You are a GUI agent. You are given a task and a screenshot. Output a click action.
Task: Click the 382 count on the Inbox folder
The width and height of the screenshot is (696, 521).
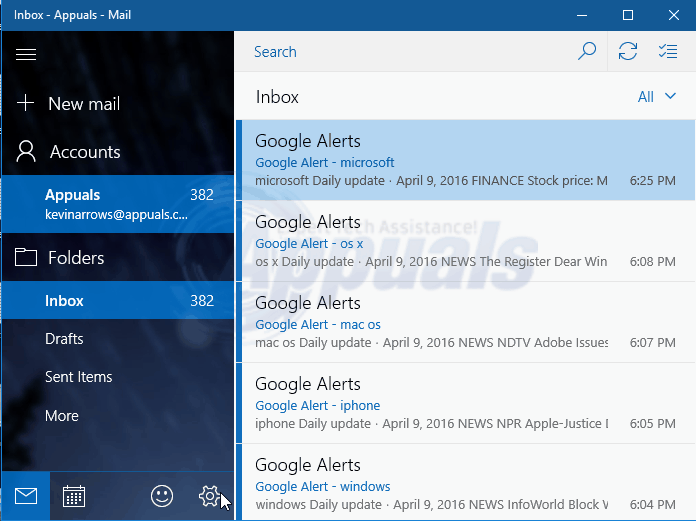click(x=202, y=300)
